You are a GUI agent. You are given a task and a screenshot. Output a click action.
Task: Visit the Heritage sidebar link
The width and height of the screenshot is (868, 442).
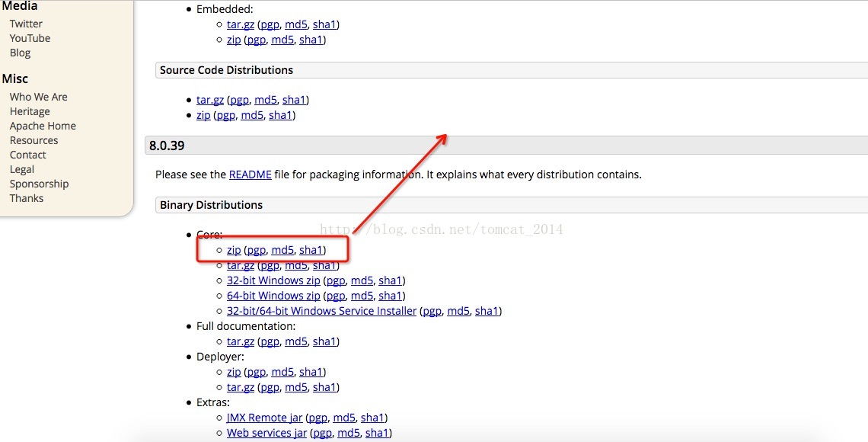click(30, 111)
